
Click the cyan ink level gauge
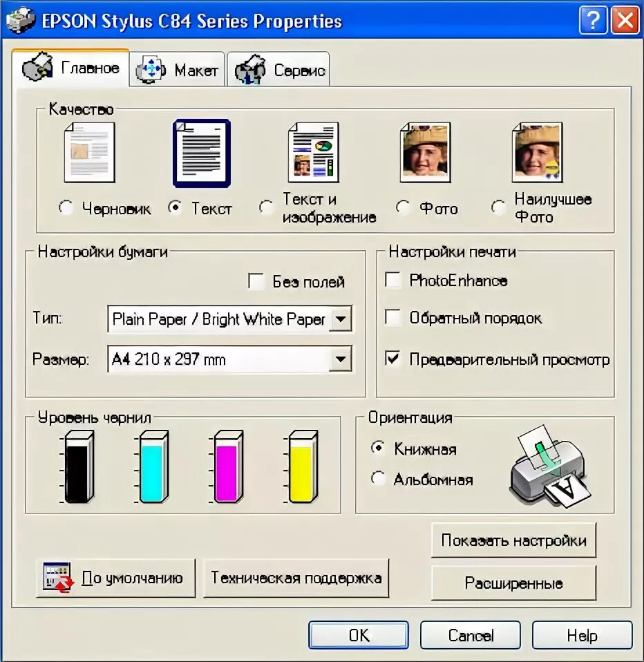[x=153, y=466]
